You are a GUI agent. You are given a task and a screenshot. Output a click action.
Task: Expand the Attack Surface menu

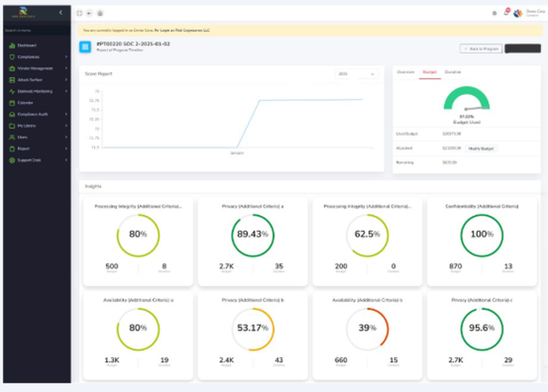(x=37, y=80)
